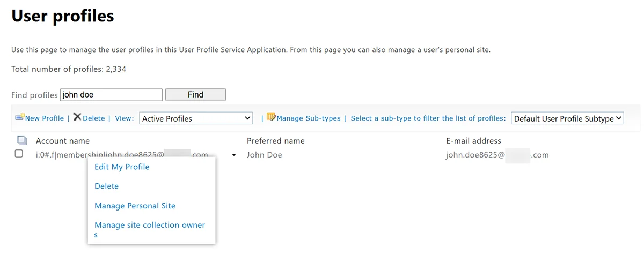Click the membership account name entry
The width and height of the screenshot is (644, 277).
(x=122, y=155)
